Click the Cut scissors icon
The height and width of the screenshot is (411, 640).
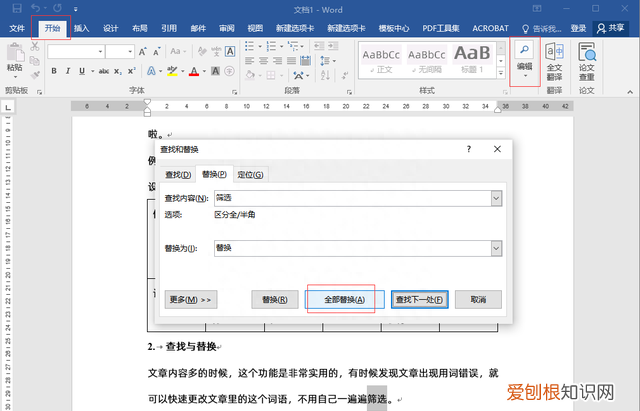point(35,46)
